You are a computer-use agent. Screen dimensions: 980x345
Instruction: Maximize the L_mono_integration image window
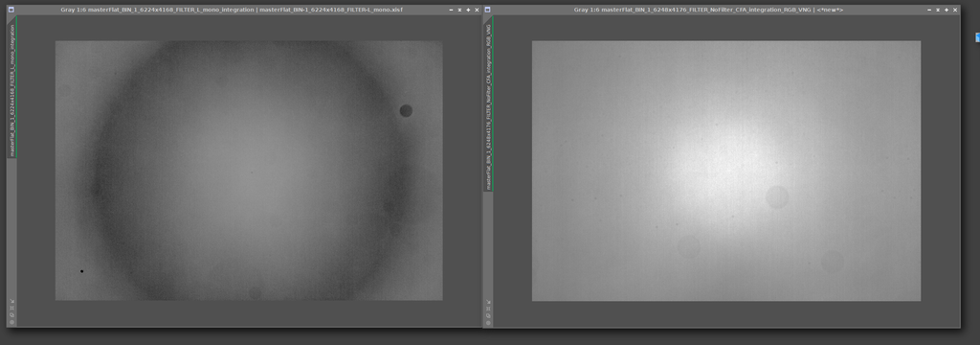click(x=468, y=10)
